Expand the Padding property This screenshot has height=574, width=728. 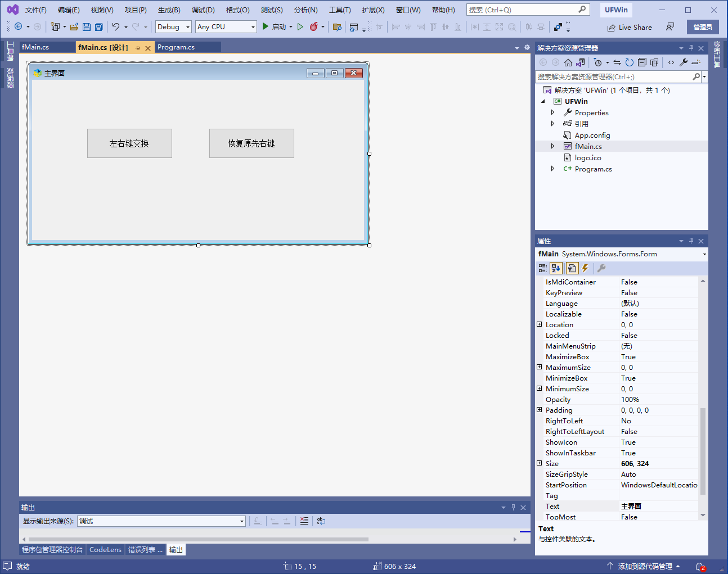click(539, 410)
